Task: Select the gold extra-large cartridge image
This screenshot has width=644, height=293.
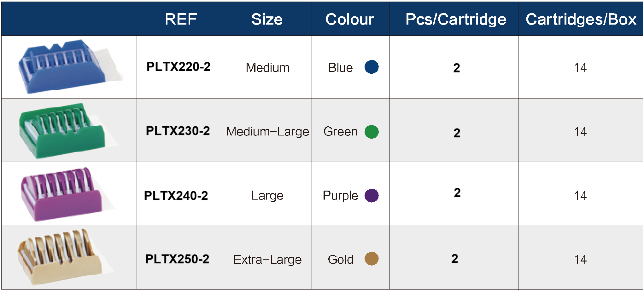Action: point(65,257)
